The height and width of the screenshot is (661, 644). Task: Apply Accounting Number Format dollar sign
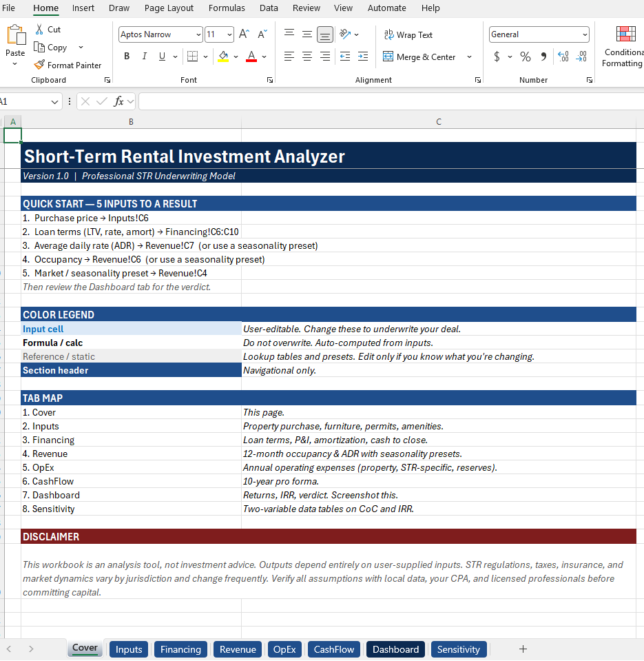coord(497,57)
